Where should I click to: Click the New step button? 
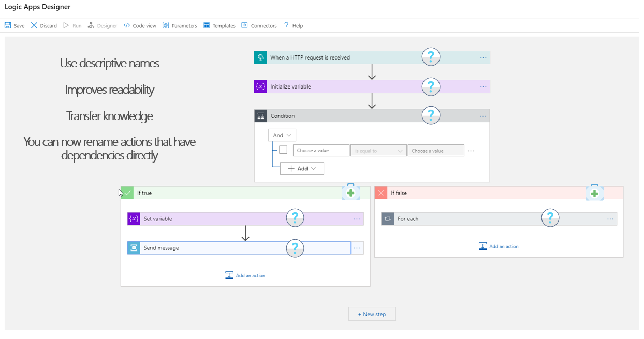pos(372,314)
